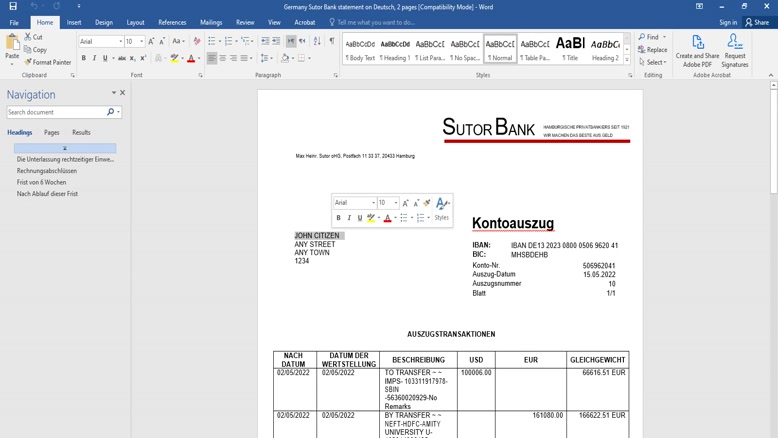Click the Show/Hide paragraph marks icon
The image size is (778, 438).
(x=332, y=41)
